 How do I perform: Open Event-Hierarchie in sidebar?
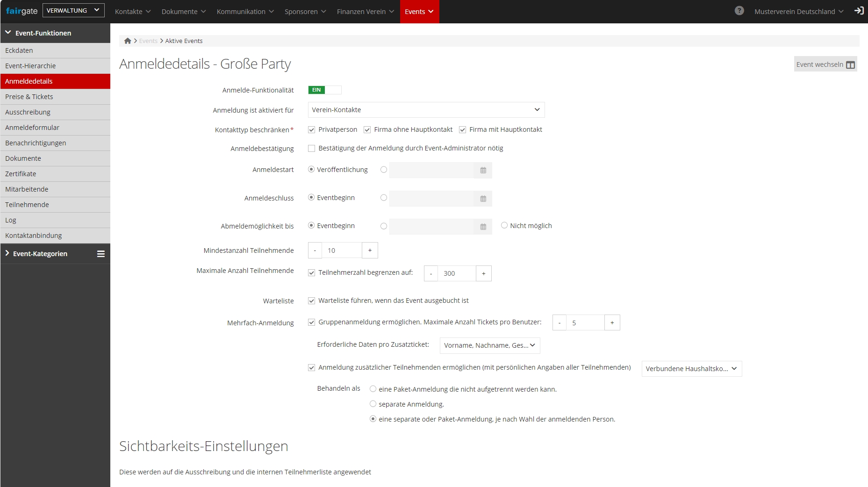click(55, 66)
